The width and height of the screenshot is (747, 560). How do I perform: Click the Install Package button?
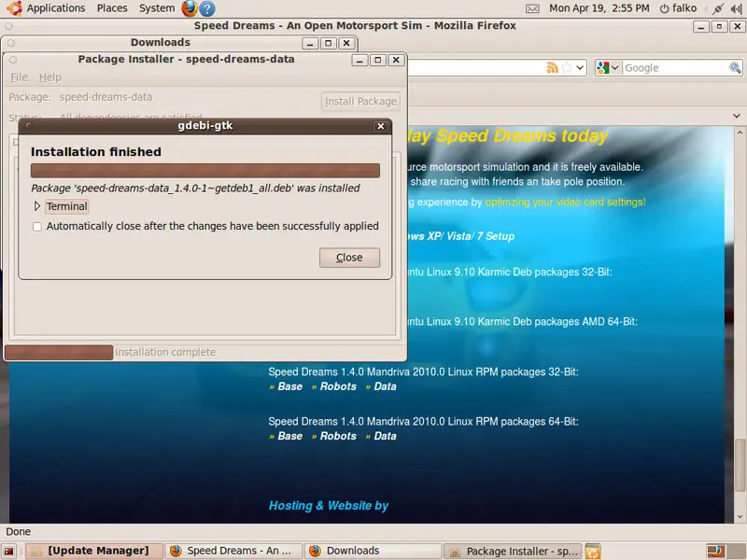360,101
